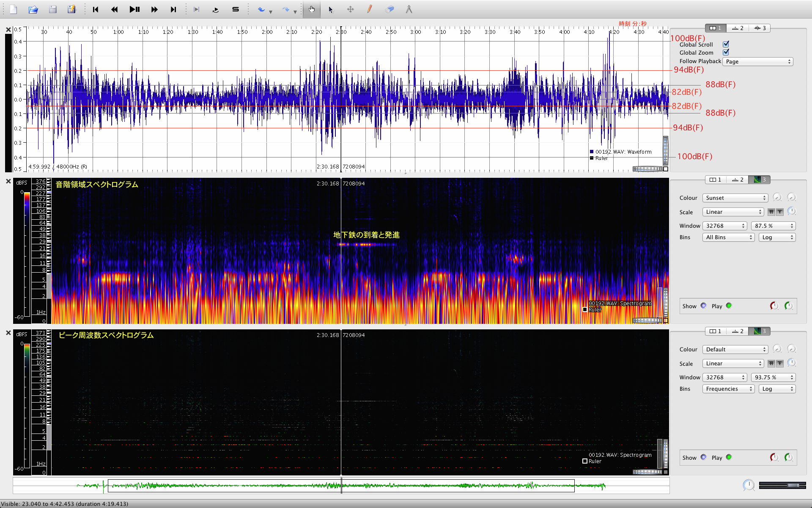The height and width of the screenshot is (508, 812).
Task: Click the 00192.WAV: Waveform legend entry
Action: [x=620, y=152]
